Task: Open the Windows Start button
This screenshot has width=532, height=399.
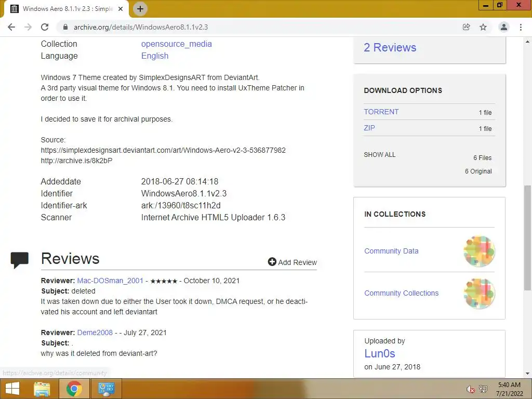Action: (x=12, y=389)
